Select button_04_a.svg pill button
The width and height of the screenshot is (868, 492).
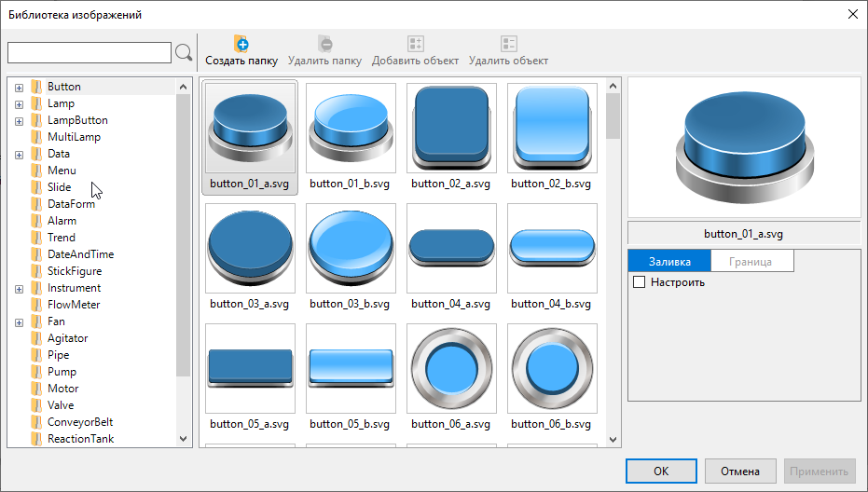point(451,248)
